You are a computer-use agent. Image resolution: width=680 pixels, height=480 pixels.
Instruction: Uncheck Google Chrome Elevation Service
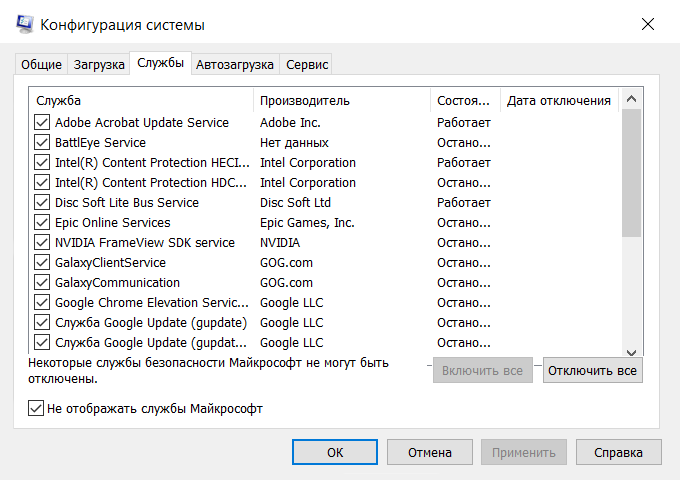pyautogui.click(x=42, y=302)
